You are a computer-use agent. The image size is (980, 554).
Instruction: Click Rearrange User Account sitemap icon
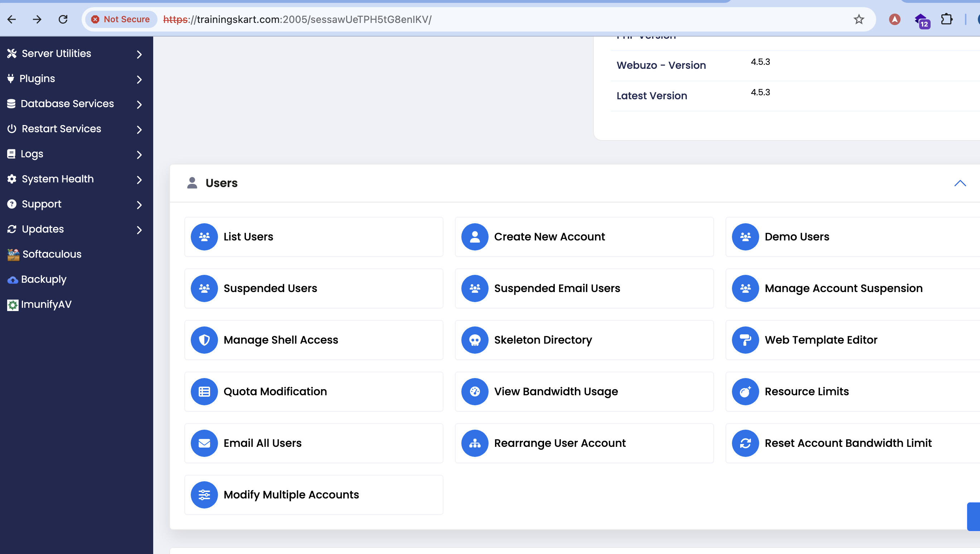pos(474,443)
